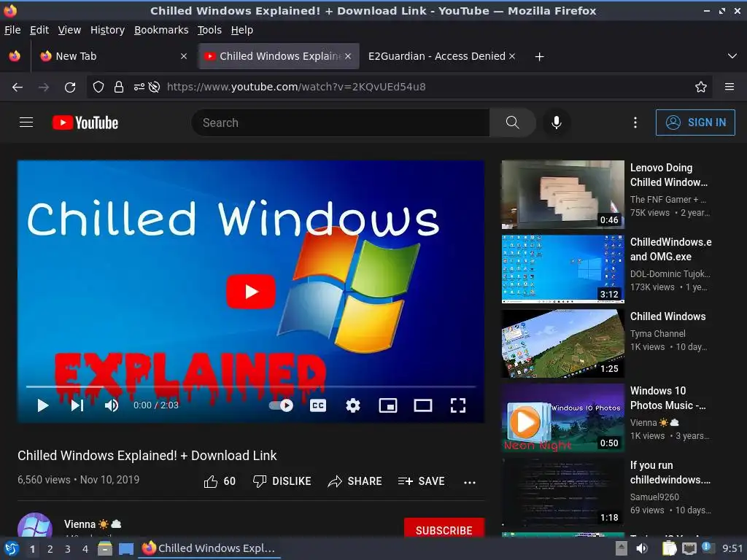Open Windows 10 Photos Music thumbnail
This screenshot has width=747, height=560.
click(562, 418)
